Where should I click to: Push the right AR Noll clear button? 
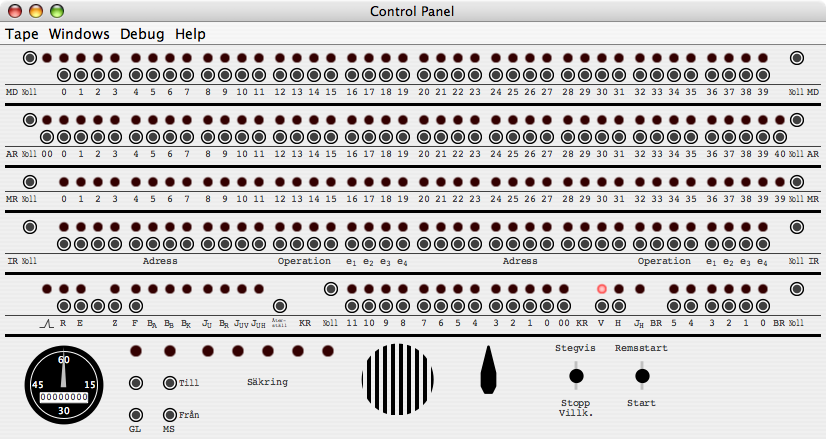coord(797,120)
